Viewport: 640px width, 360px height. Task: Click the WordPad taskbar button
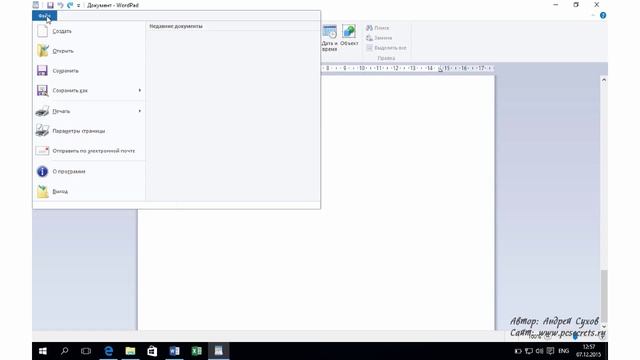coord(218,351)
